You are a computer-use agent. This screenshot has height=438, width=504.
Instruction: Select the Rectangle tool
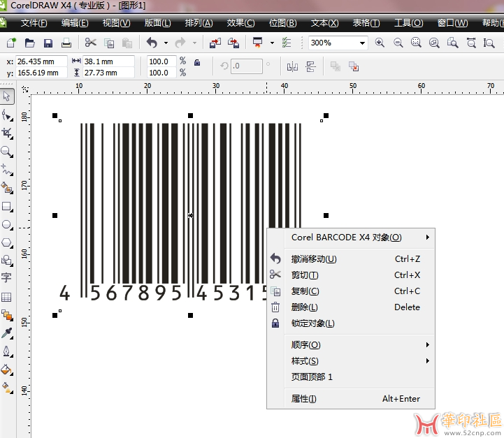pyautogui.click(x=7, y=206)
